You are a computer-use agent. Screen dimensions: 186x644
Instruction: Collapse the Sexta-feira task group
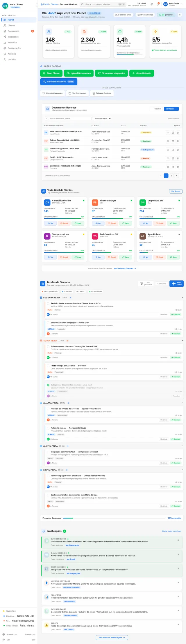click(183, 470)
